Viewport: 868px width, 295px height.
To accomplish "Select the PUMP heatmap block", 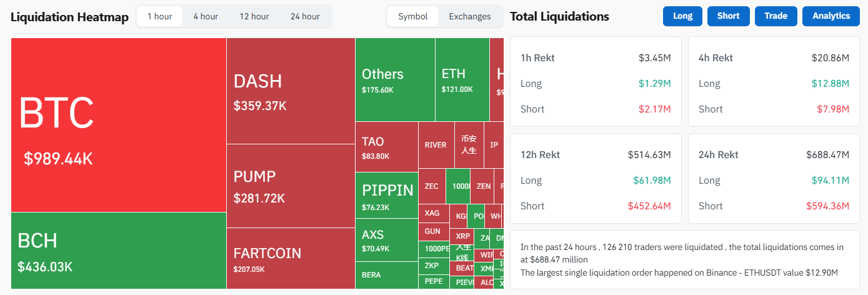I will click(x=291, y=186).
